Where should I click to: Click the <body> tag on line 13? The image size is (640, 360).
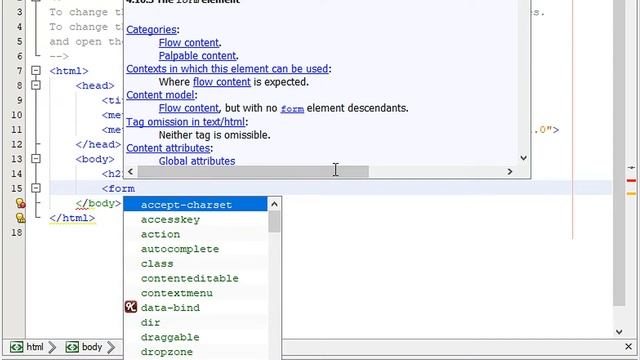click(95, 159)
